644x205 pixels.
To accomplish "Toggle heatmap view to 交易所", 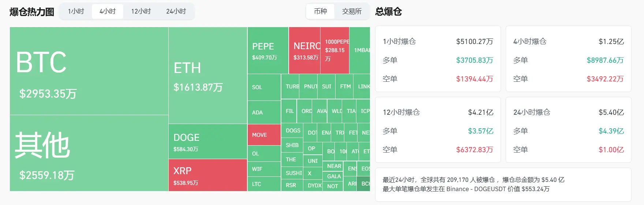I will (352, 11).
